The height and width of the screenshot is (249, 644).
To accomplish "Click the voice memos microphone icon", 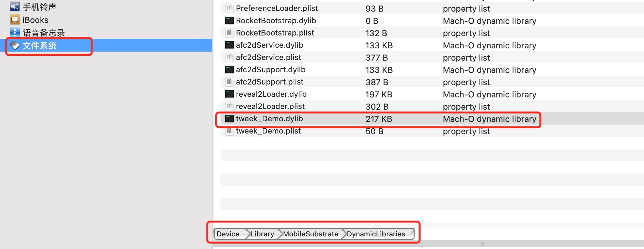I will [15, 33].
